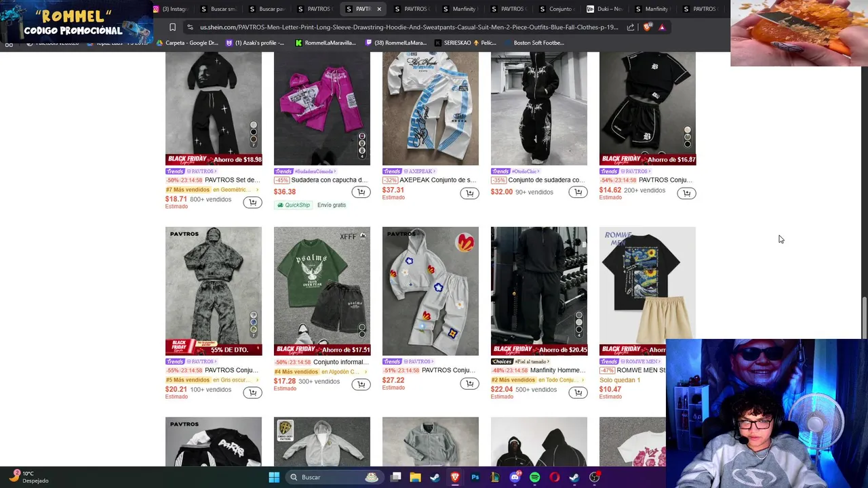
Task: Add $18.71 PAVTROS Set to cart
Action: click(x=252, y=202)
